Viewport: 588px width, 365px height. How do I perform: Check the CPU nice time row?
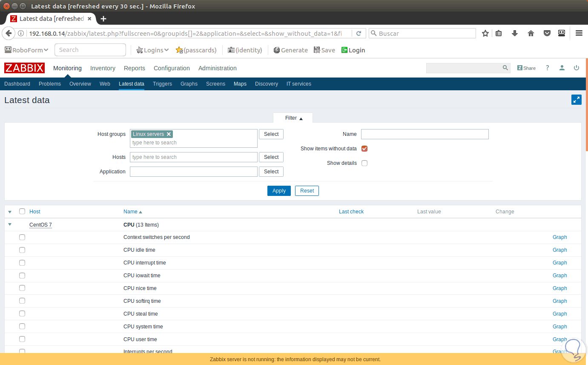pyautogui.click(x=22, y=288)
